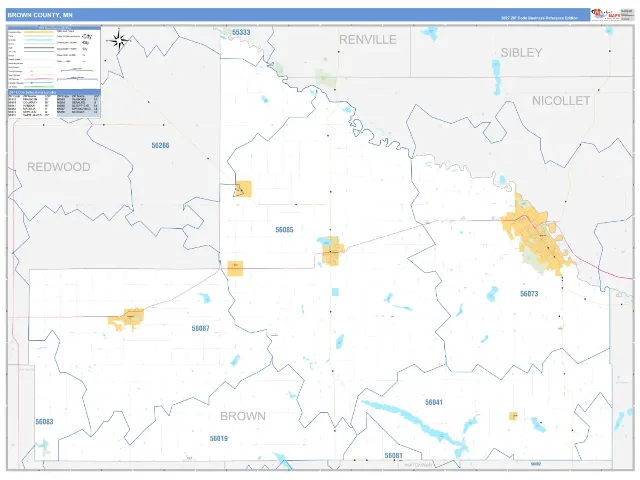The height and width of the screenshot is (480, 640).
Task: Click the BROWN county label
Action: pos(243,416)
